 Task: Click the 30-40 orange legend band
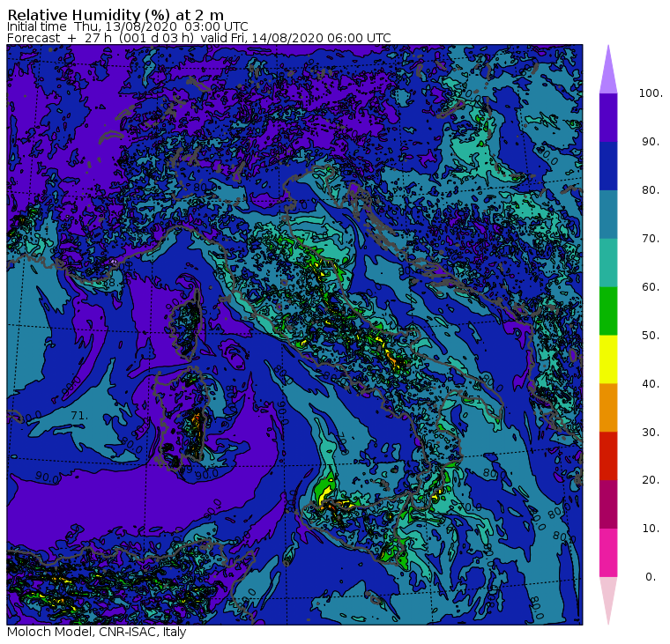tap(608, 408)
